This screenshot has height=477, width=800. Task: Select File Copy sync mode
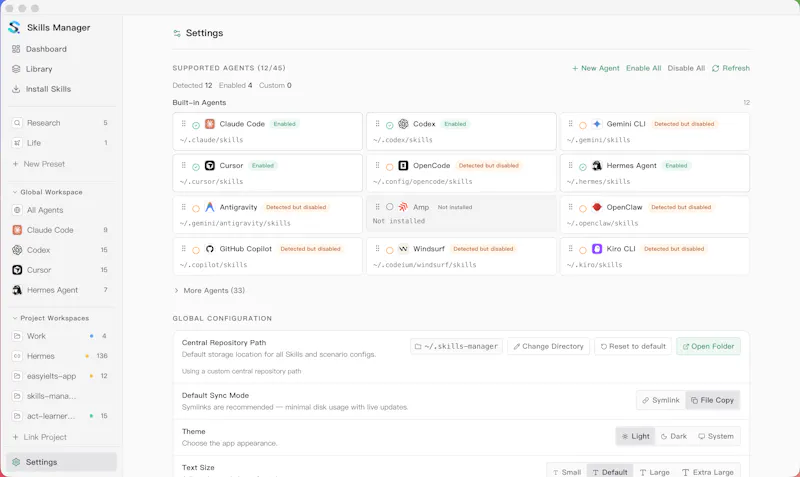click(x=712, y=400)
